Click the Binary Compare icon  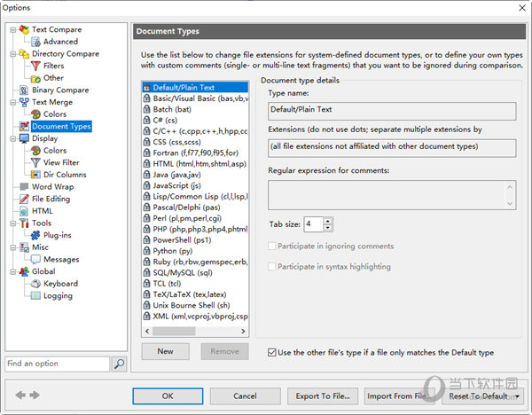click(x=24, y=90)
